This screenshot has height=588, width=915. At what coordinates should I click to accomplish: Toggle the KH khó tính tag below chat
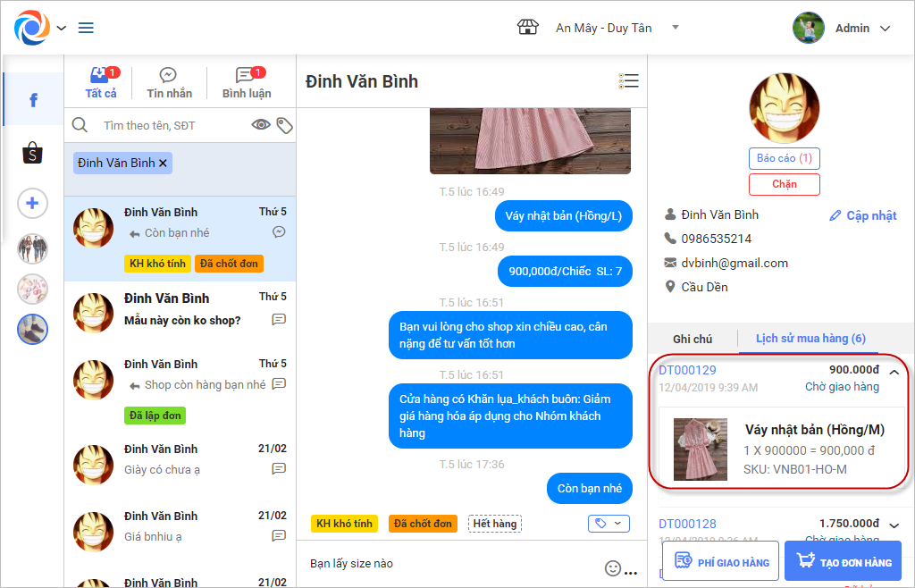coord(344,524)
